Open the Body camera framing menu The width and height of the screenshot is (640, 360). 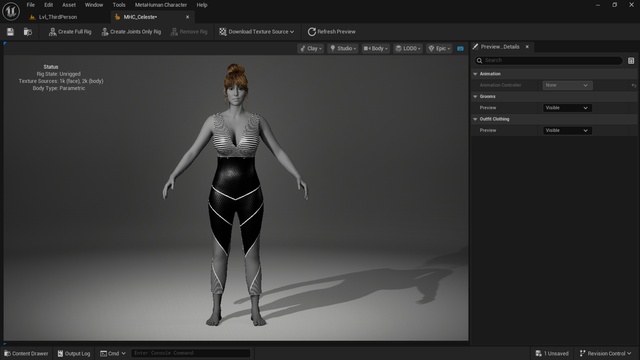[x=376, y=49]
